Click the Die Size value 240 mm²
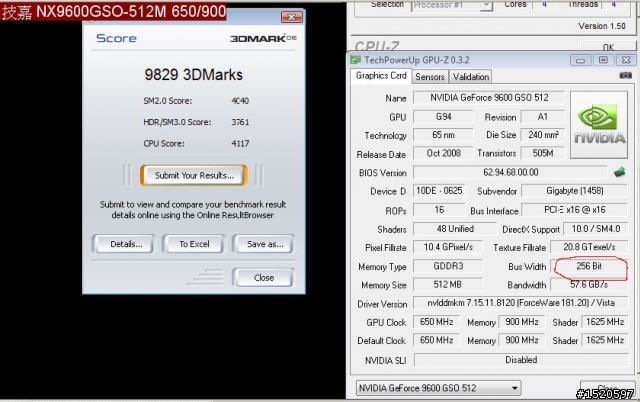The height and width of the screenshot is (402, 640). coord(542,135)
